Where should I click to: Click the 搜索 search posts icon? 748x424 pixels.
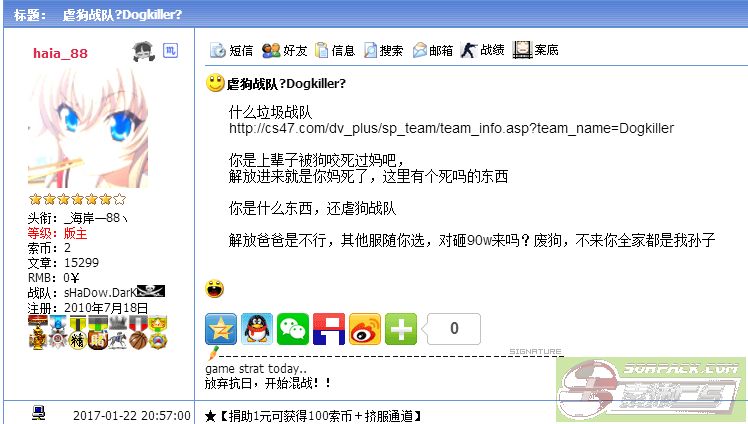(x=384, y=50)
